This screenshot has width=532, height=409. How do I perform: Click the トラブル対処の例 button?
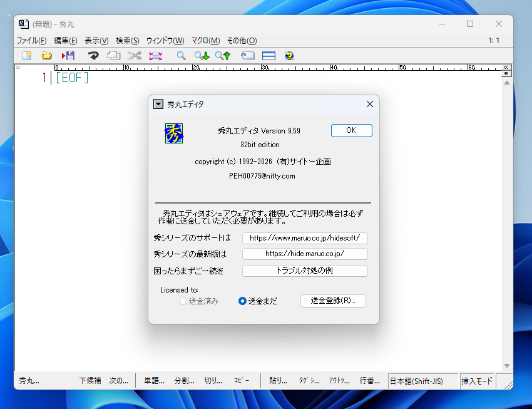305,271
